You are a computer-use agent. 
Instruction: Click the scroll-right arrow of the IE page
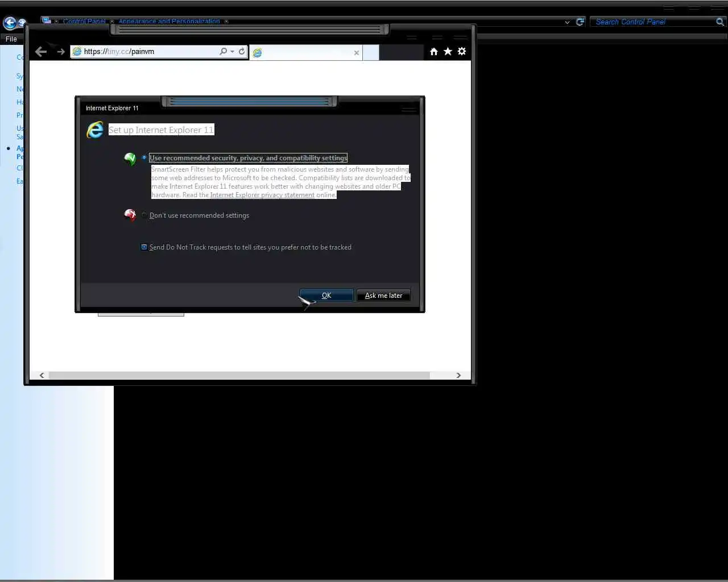[x=458, y=375]
